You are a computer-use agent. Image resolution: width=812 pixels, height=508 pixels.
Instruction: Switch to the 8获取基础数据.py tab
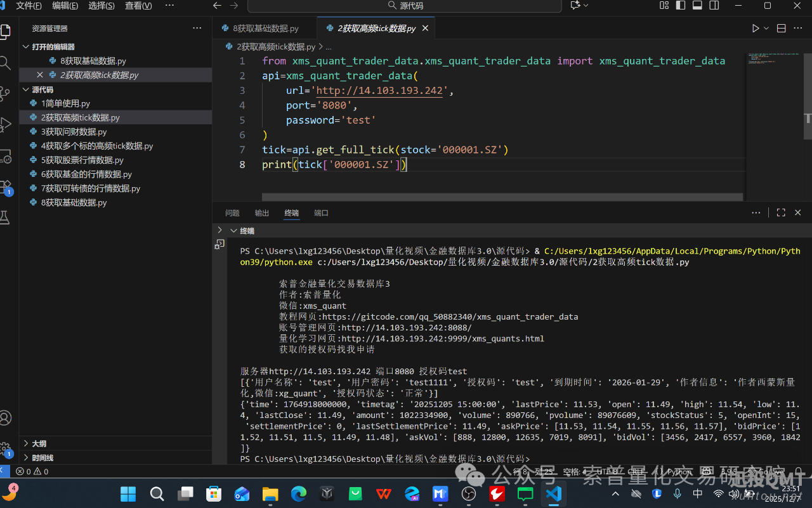[263, 28]
